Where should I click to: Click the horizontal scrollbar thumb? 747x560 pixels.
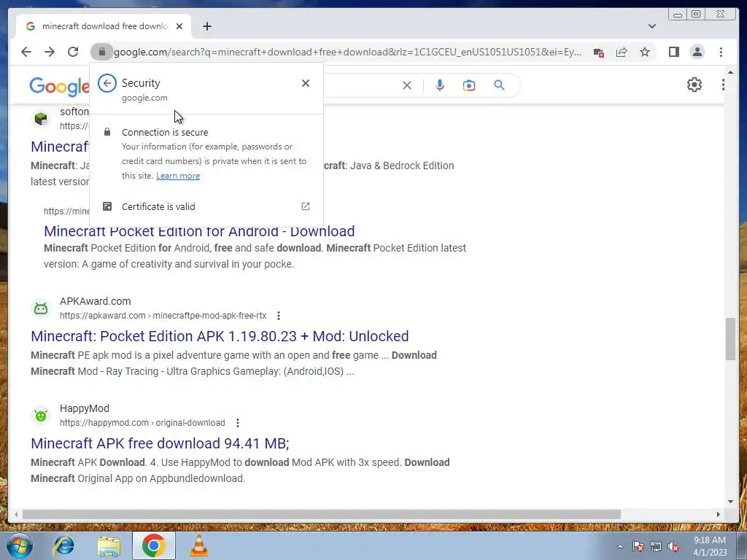(322, 514)
